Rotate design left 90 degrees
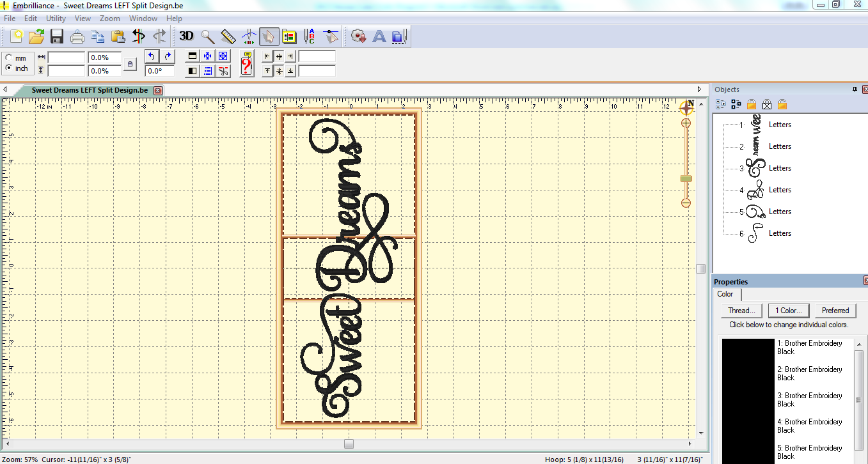868x464 pixels. (x=152, y=56)
